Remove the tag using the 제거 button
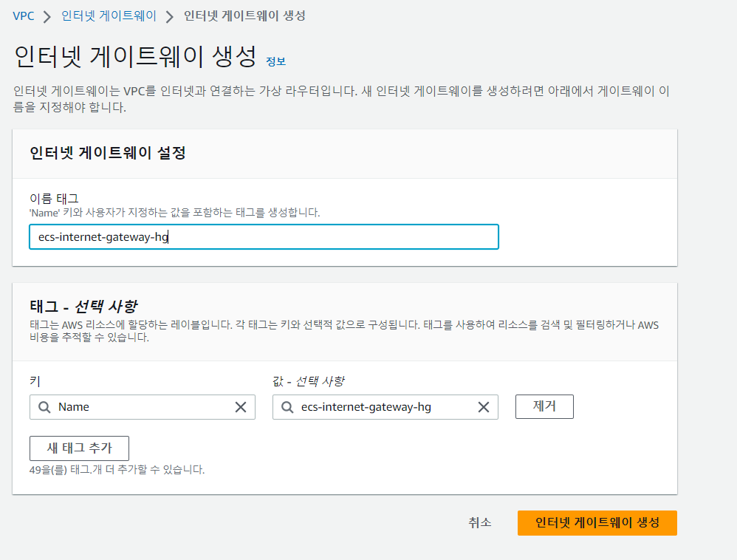The height and width of the screenshot is (560, 737). pyautogui.click(x=544, y=407)
